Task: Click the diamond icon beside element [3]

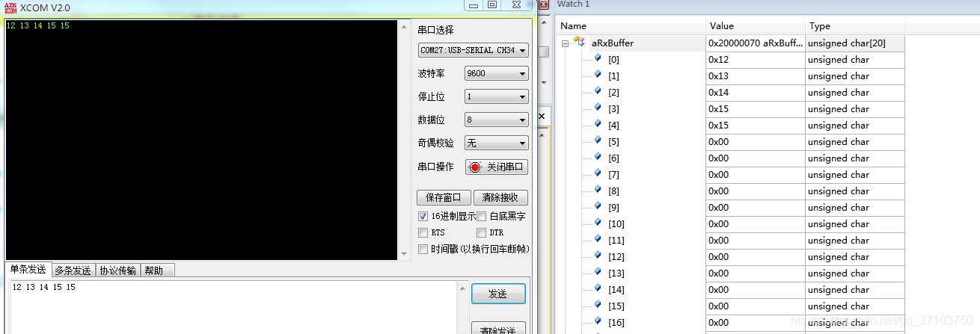Action: pyautogui.click(x=598, y=108)
